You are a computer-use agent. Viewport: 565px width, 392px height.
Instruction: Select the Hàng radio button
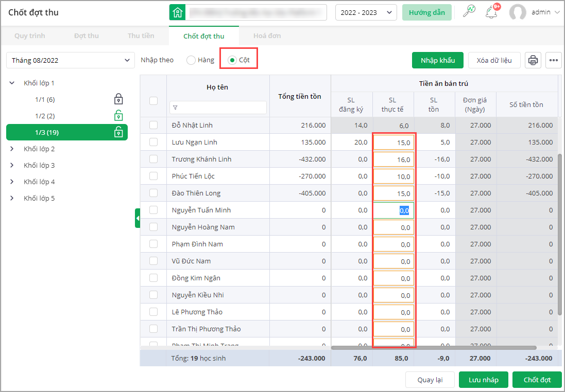pyautogui.click(x=191, y=60)
